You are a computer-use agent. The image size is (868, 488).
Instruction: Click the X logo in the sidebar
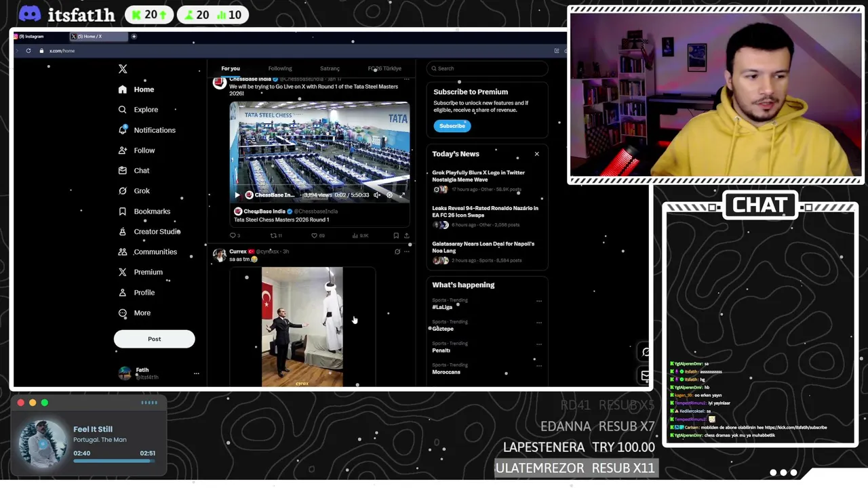coord(123,69)
